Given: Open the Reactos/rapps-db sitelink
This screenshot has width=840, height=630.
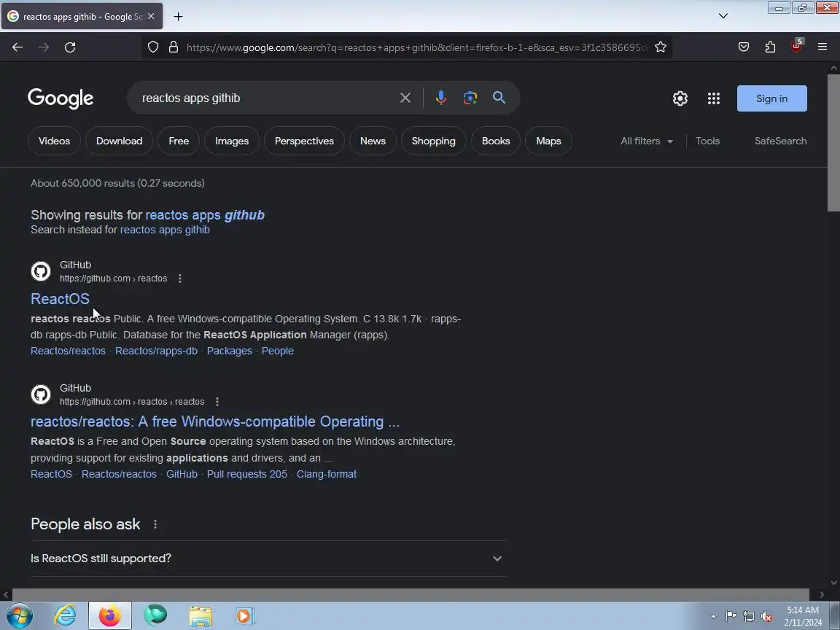Looking at the screenshot, I should point(157,351).
